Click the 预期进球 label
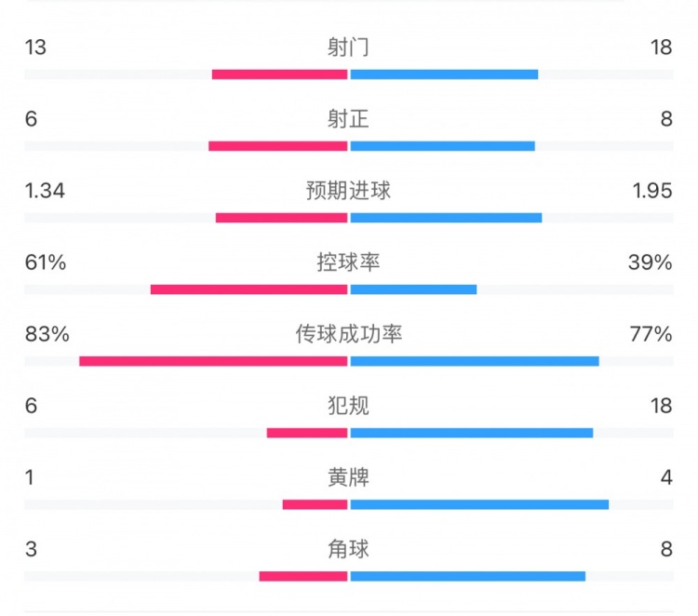 348,191
